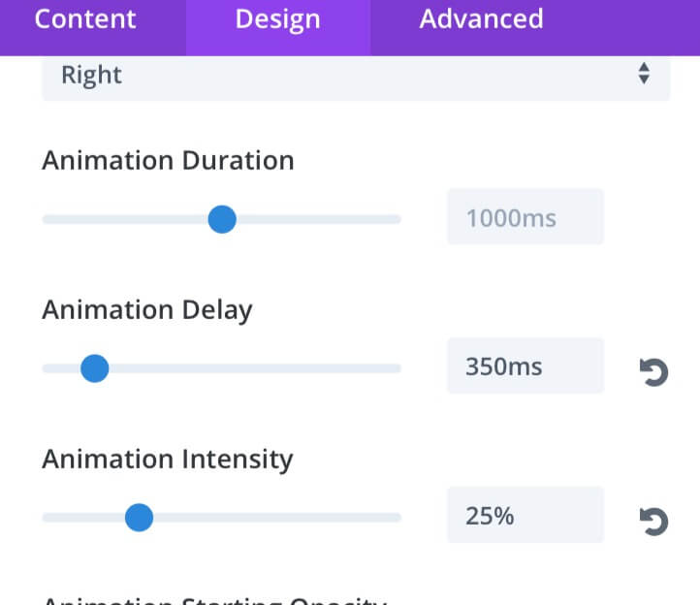The height and width of the screenshot is (605, 700).
Task: Reset the Animation Intensity value
Action: (x=653, y=521)
